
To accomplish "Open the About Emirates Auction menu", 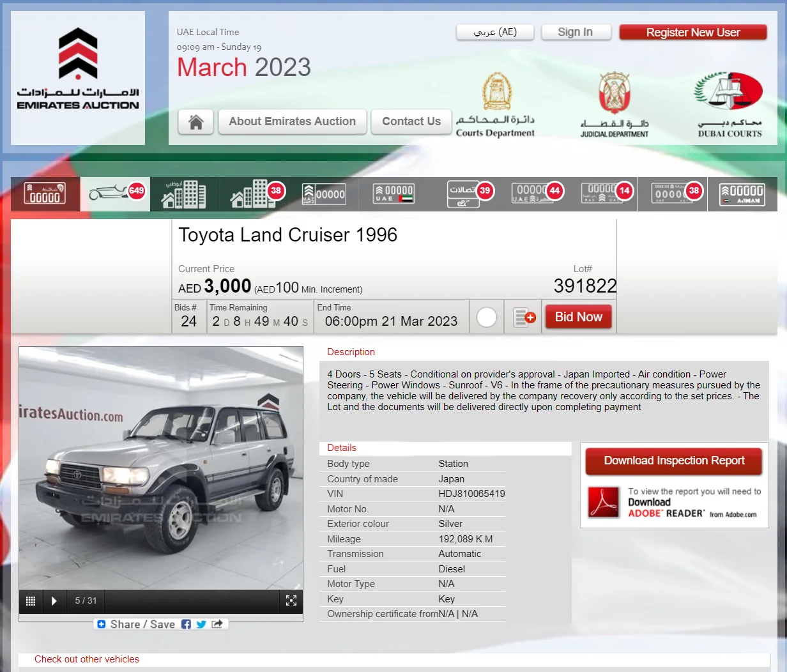I will pyautogui.click(x=292, y=121).
